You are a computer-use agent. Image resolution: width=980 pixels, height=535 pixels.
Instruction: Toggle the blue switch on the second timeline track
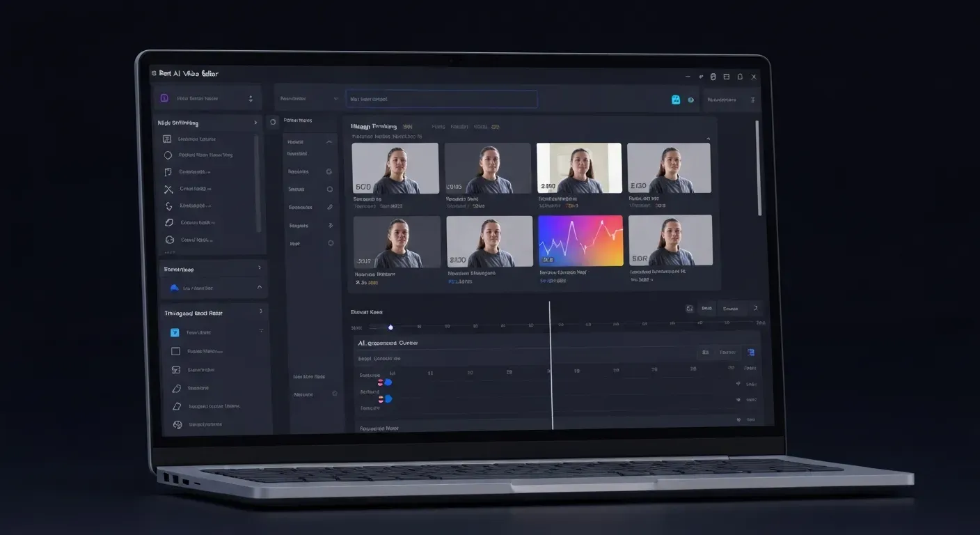click(x=388, y=398)
